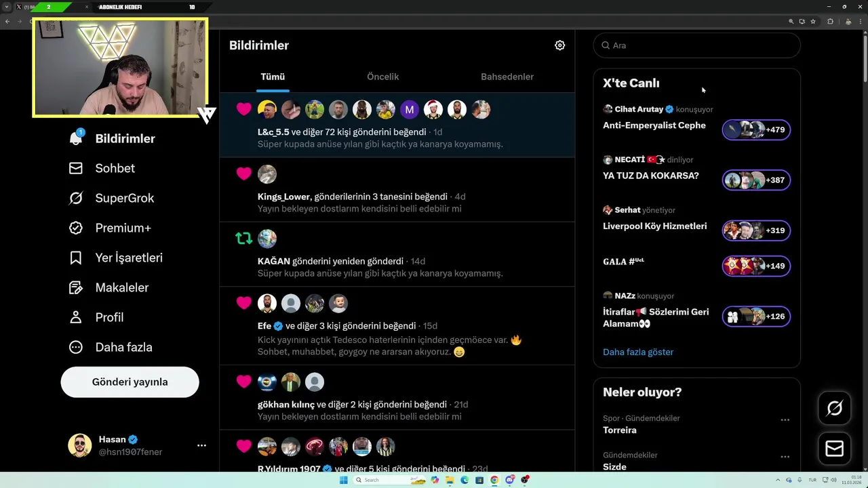Click the heart icon on Efe notification

click(244, 303)
